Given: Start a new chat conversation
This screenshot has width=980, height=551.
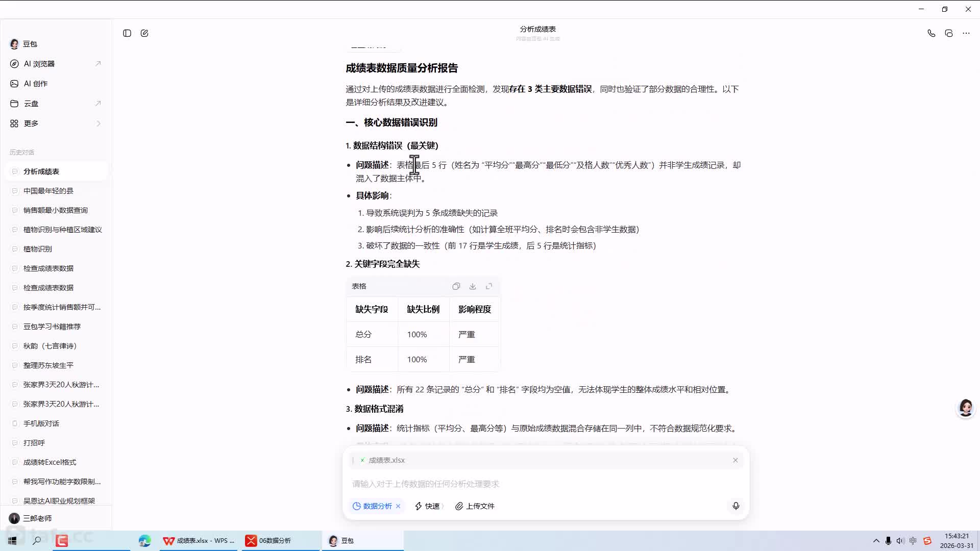Looking at the screenshot, I should [144, 33].
